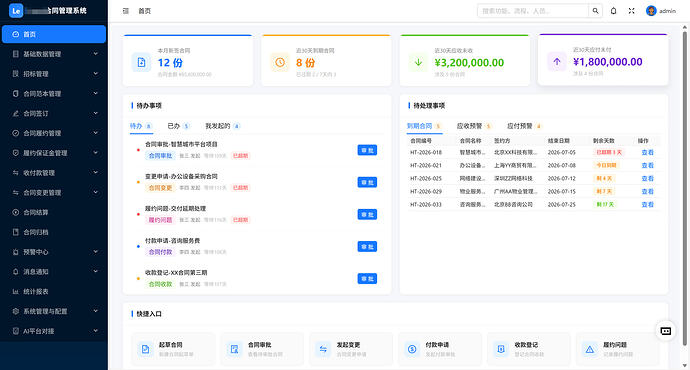Expand the 预警中心 menu chevron
The height and width of the screenshot is (370, 690).
click(95, 252)
